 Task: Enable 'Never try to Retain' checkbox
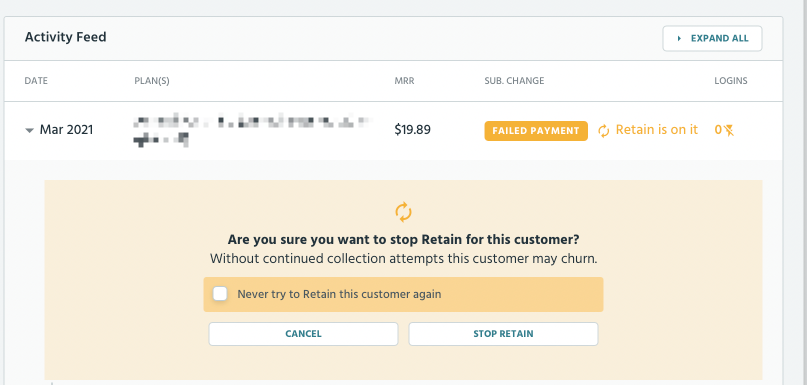point(220,294)
